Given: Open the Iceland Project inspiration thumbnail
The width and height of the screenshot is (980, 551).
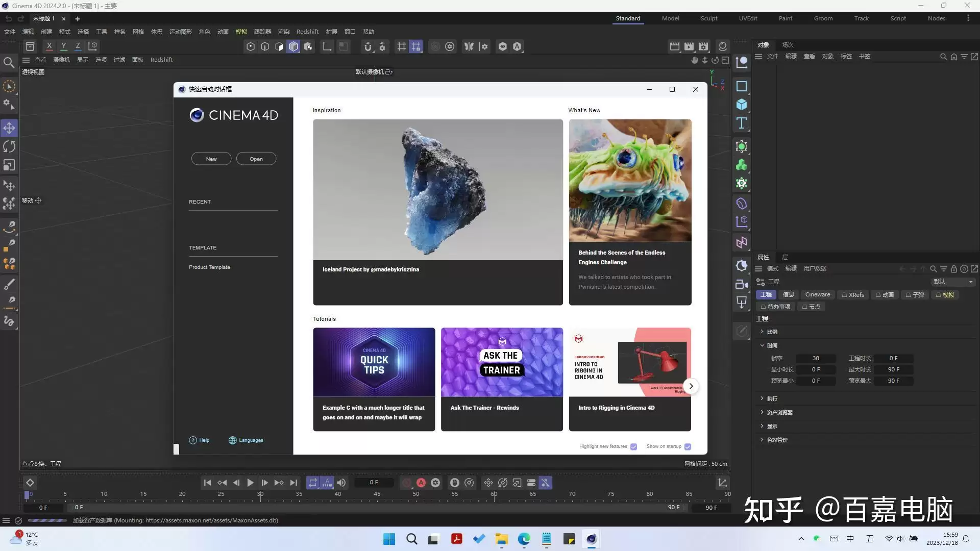Looking at the screenshot, I should click(438, 190).
